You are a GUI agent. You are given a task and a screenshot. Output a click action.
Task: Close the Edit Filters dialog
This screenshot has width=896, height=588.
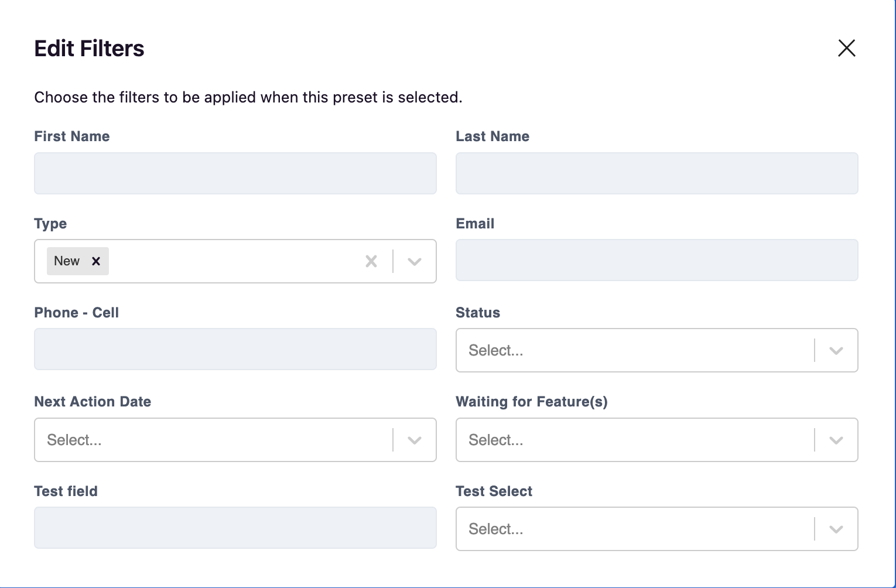(846, 49)
